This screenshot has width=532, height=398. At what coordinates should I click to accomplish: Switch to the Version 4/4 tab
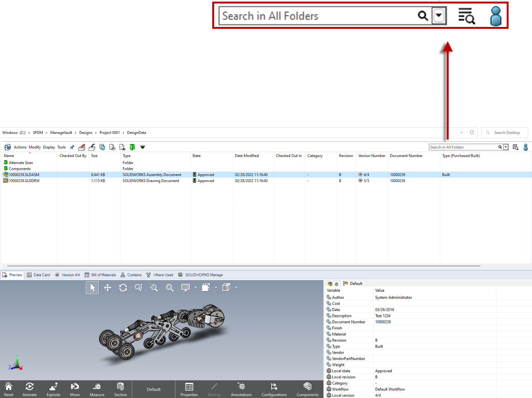pyautogui.click(x=67, y=275)
